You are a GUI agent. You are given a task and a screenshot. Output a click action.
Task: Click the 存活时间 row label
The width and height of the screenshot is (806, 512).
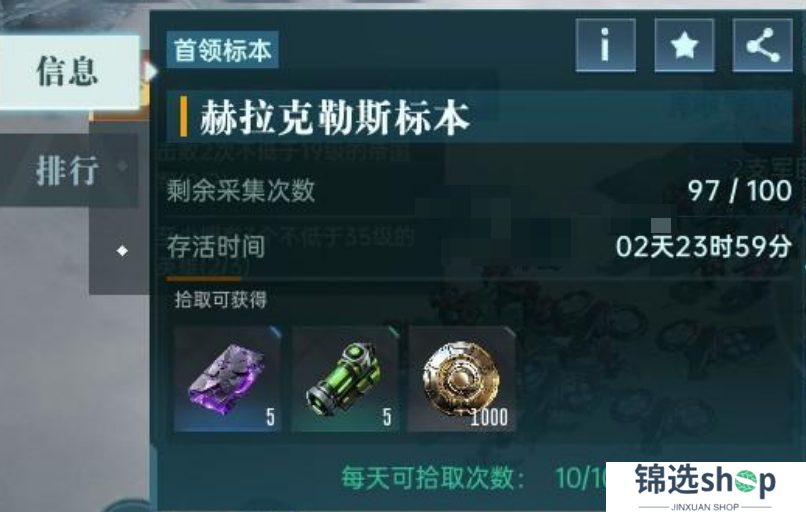[216, 247]
